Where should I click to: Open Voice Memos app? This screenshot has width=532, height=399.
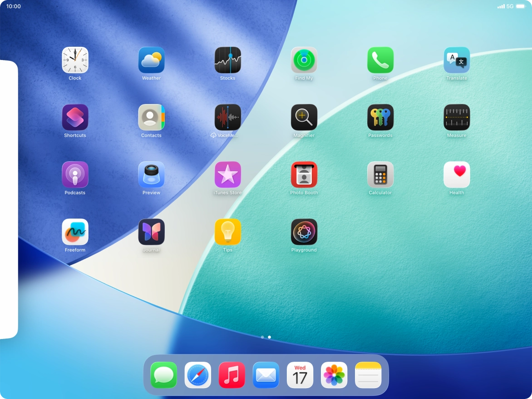coord(227,118)
